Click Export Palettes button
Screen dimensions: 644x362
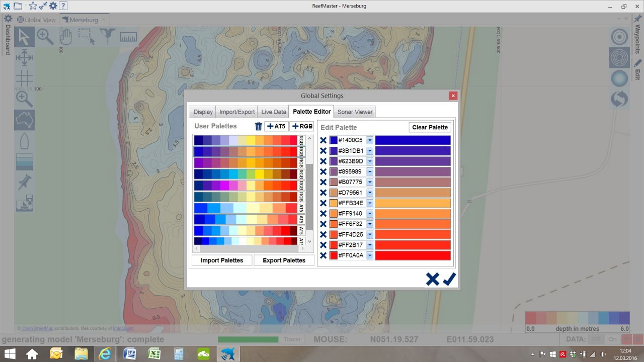tap(284, 260)
